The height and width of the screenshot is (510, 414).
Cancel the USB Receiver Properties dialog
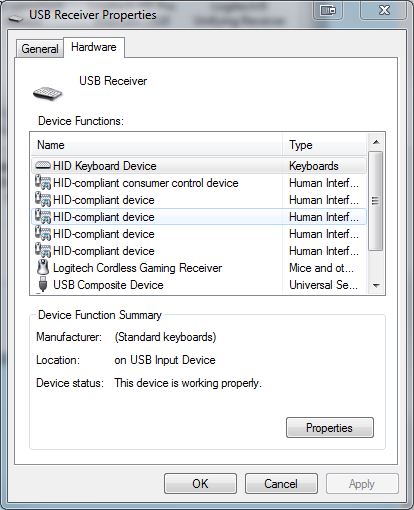coord(281,484)
